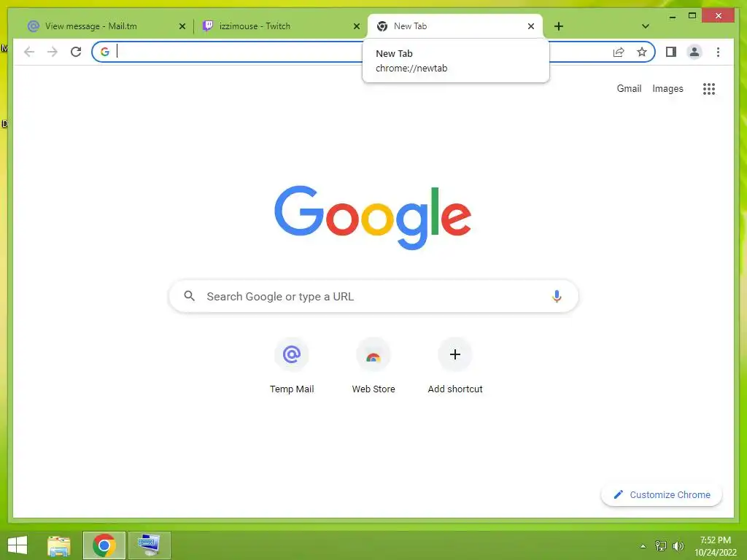Click the forward navigation arrow

click(x=53, y=52)
